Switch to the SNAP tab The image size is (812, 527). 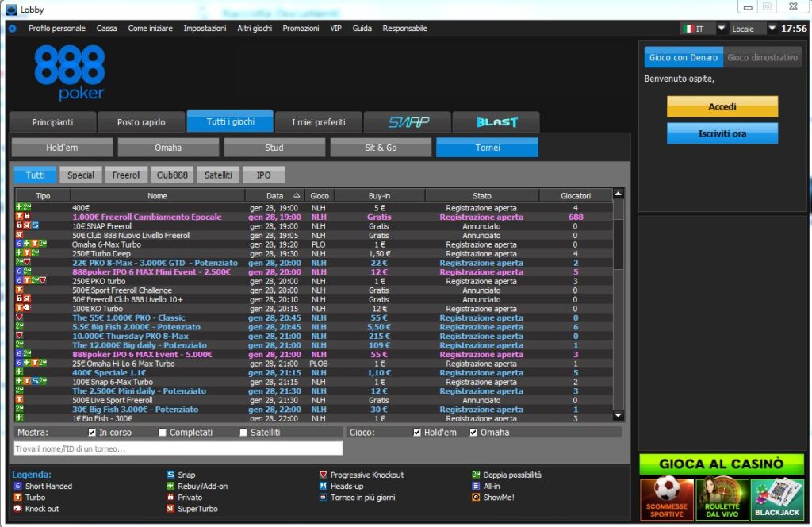point(408,122)
